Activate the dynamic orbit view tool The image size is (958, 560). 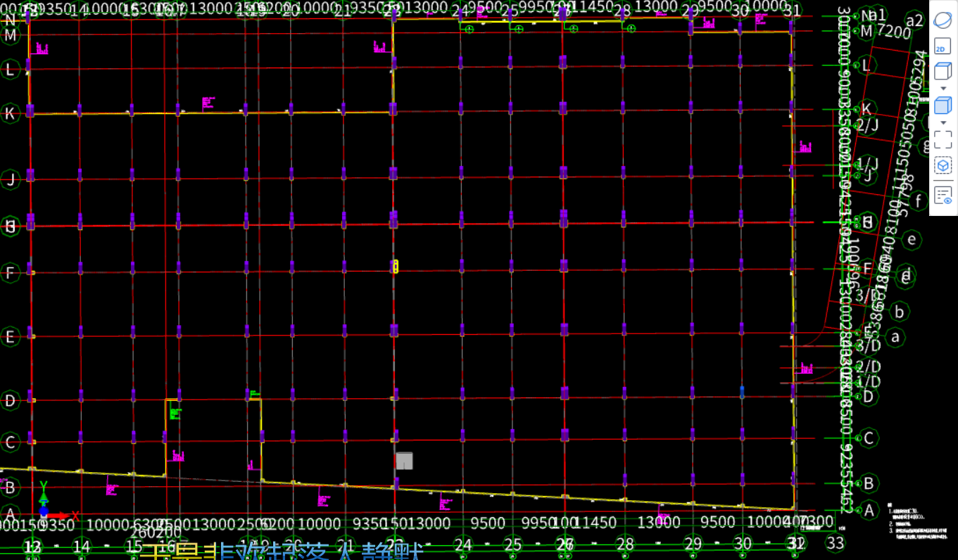pos(943,20)
